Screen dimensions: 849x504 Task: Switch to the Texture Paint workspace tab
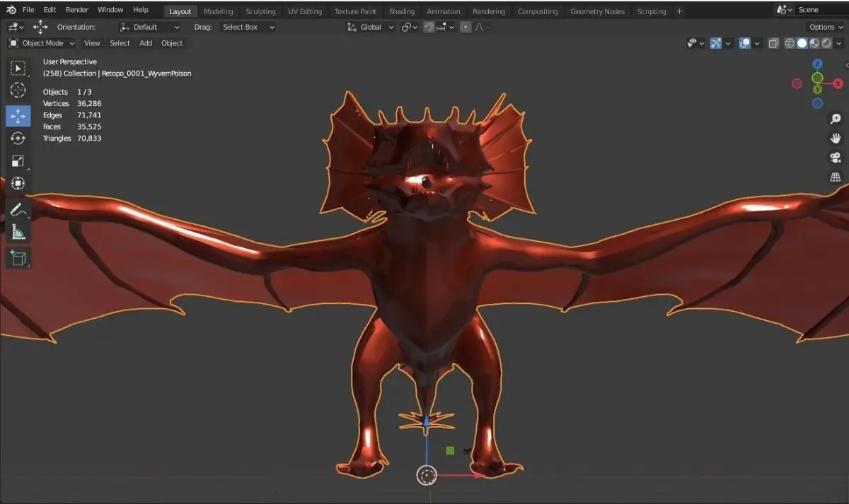355,11
